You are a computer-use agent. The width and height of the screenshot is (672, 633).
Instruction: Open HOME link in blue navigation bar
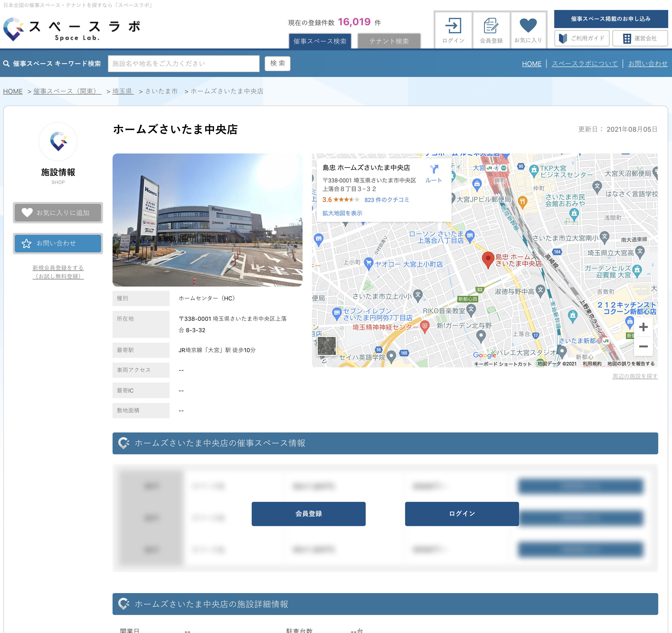531,64
